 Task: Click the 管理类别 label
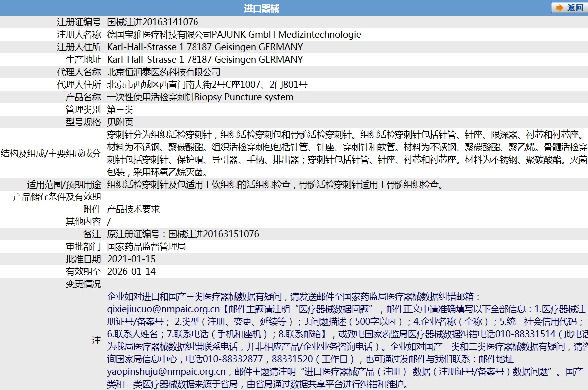83,110
